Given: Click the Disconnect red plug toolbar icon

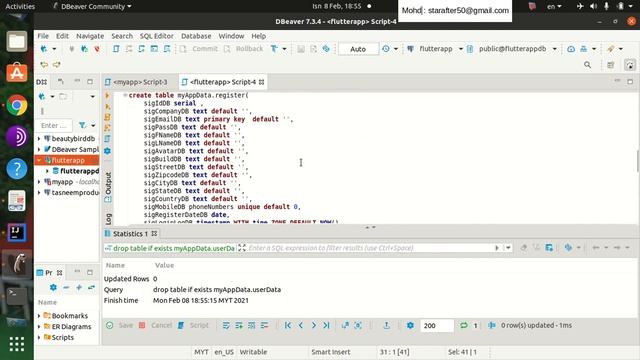Looking at the screenshot, I should pyautogui.click(x=97, y=49).
